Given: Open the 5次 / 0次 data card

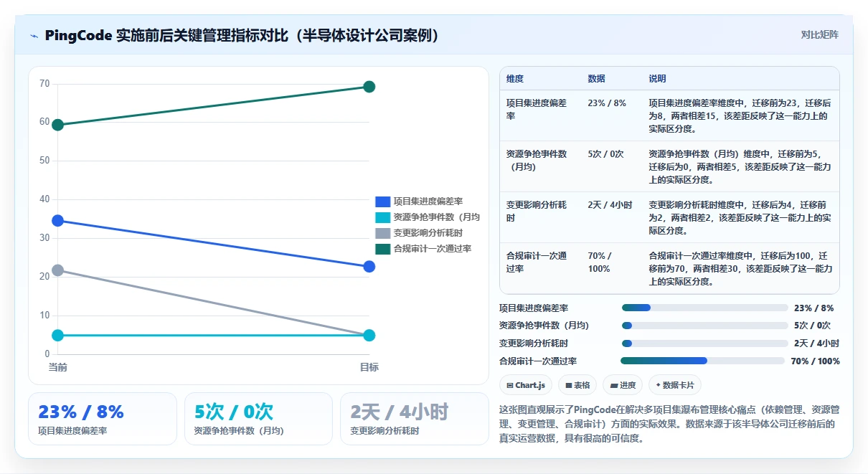Looking at the screenshot, I should click(x=258, y=419).
